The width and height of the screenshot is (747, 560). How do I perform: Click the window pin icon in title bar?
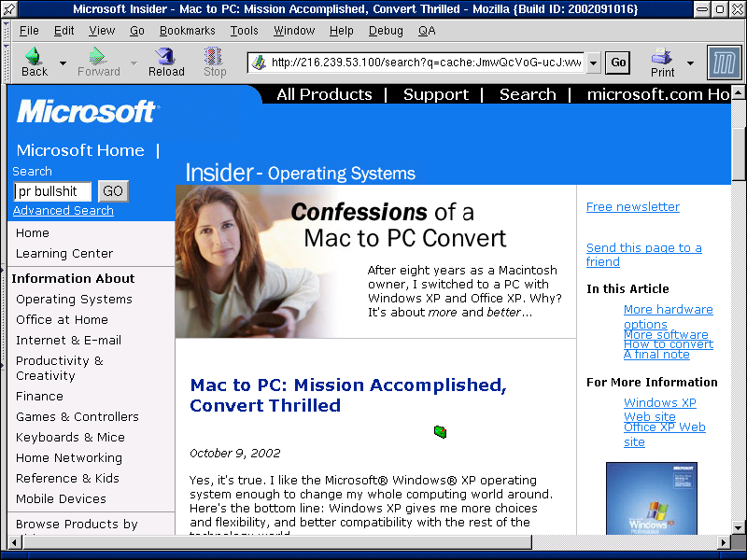9,9
